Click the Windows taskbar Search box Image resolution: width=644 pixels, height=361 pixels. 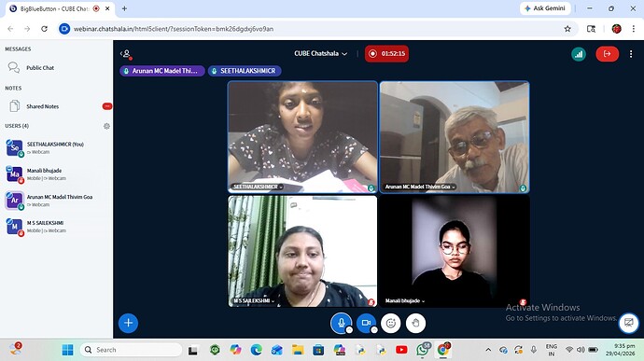pyautogui.click(x=131, y=350)
